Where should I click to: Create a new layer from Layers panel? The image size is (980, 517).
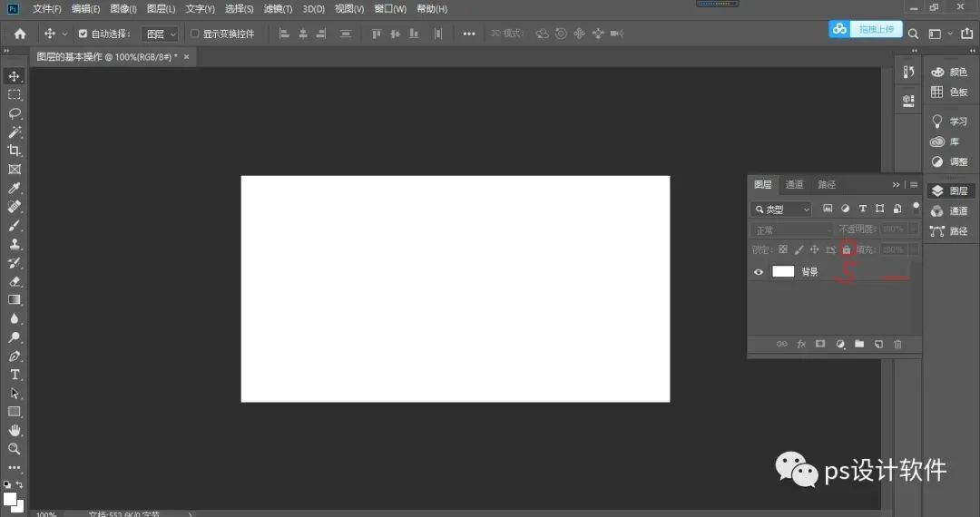[878, 344]
